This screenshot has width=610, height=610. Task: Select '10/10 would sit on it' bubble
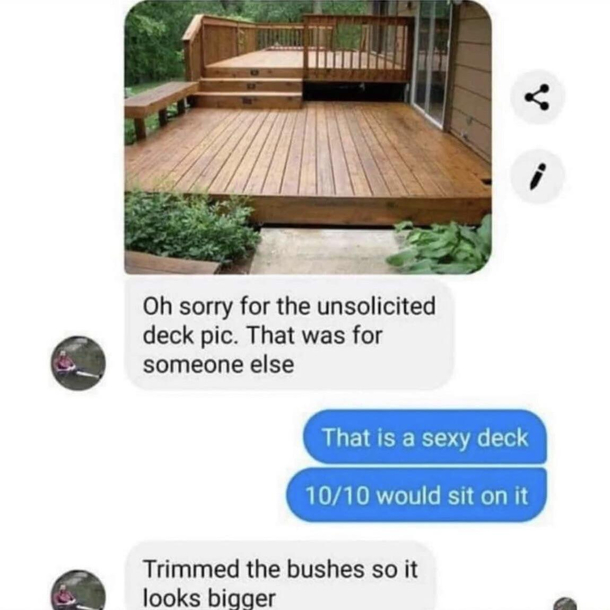click(x=416, y=495)
